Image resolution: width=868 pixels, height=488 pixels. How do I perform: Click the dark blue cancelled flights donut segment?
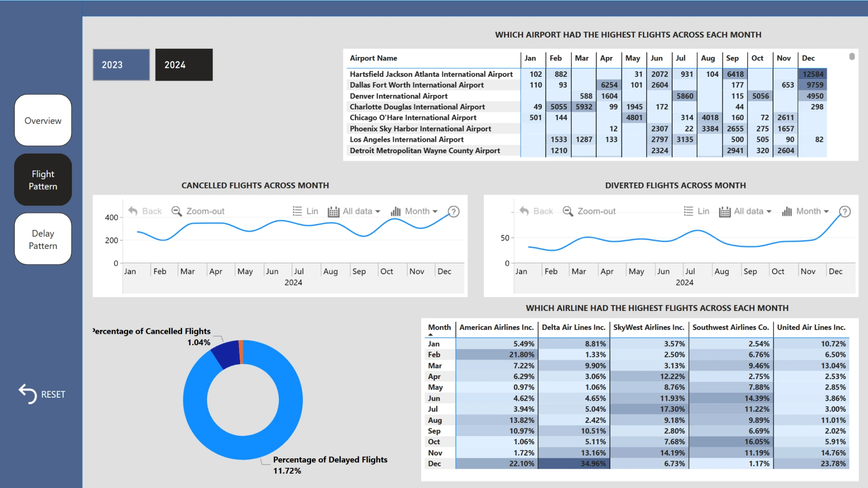click(227, 354)
